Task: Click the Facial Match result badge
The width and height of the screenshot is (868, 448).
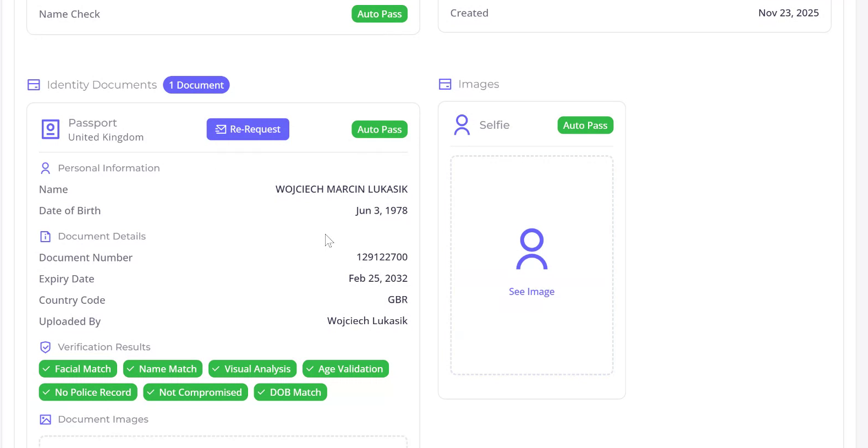Action: point(78,369)
